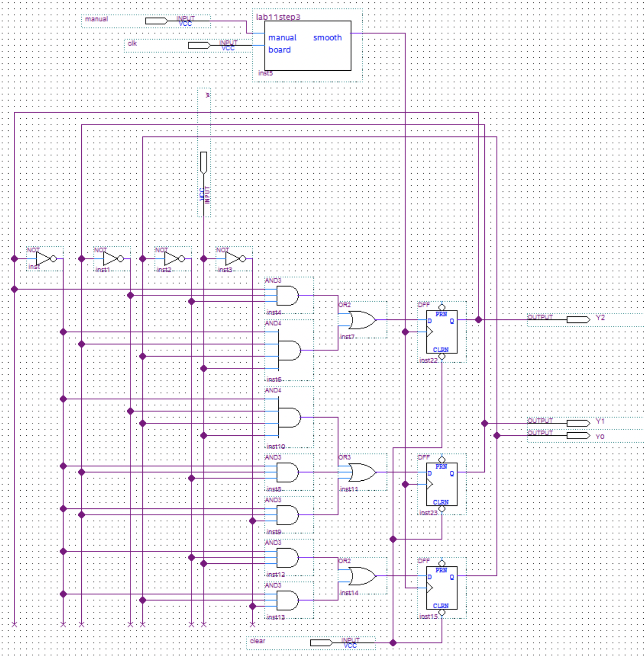Select the Y0 output pin

coord(578,436)
